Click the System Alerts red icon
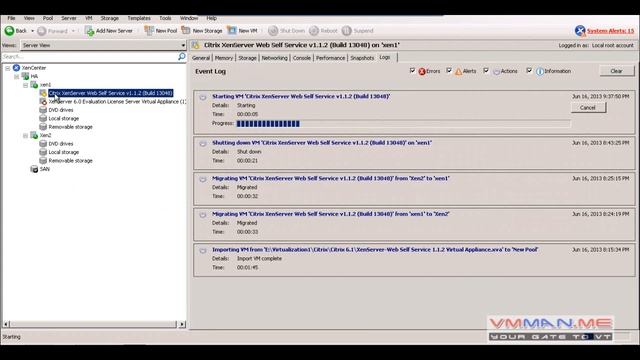Viewport: 640px width, 360px height. 580,31
